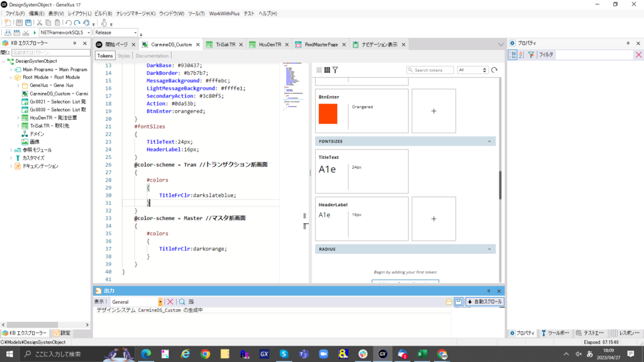The image size is (644, 362).
Task: Click the Properties panel funnel filter icon
Action: point(531,55)
